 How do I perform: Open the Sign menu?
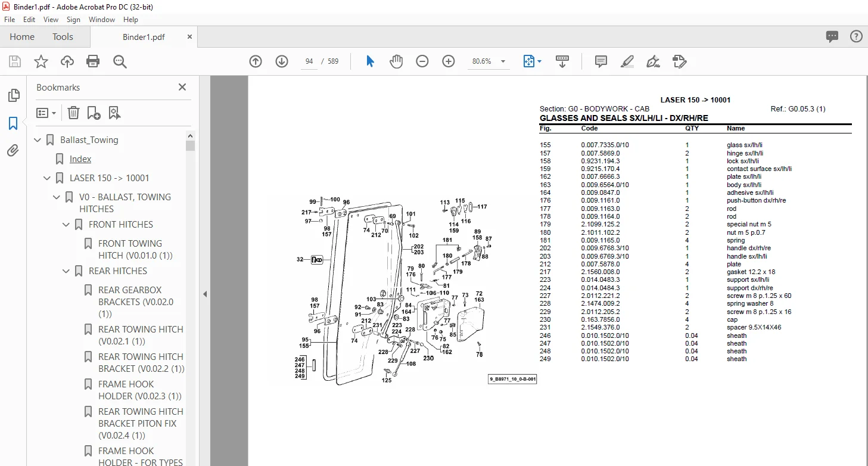(73, 20)
